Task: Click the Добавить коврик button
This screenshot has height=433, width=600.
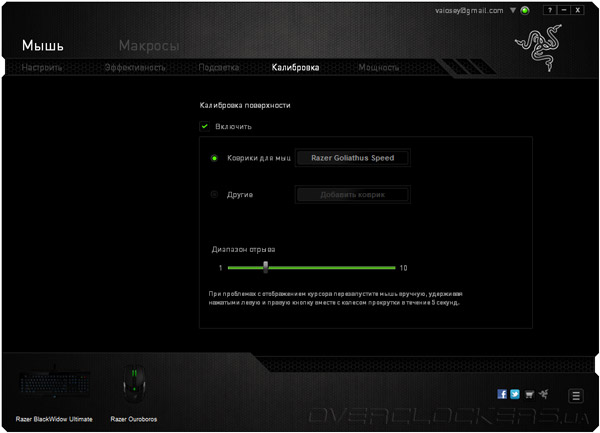Action: (352, 194)
